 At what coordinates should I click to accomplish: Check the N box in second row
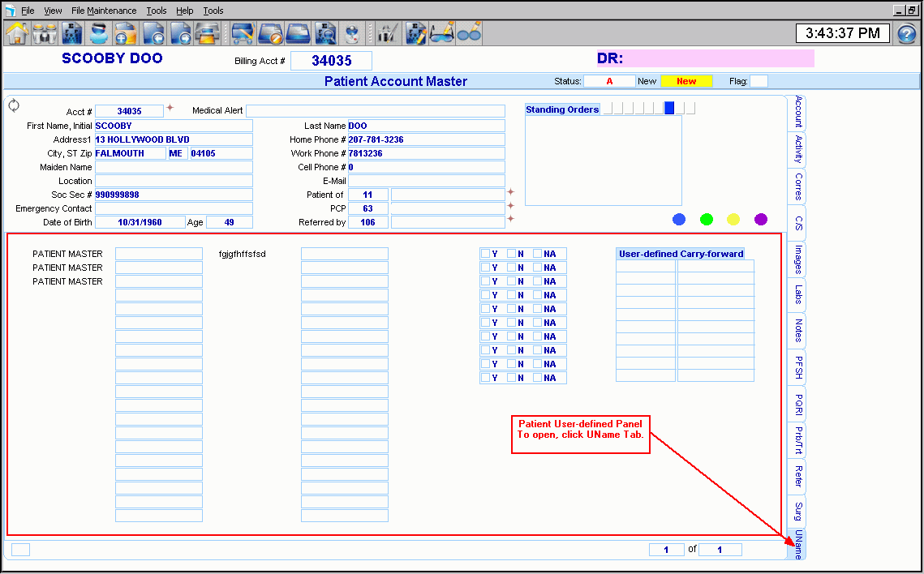pyautogui.click(x=511, y=268)
